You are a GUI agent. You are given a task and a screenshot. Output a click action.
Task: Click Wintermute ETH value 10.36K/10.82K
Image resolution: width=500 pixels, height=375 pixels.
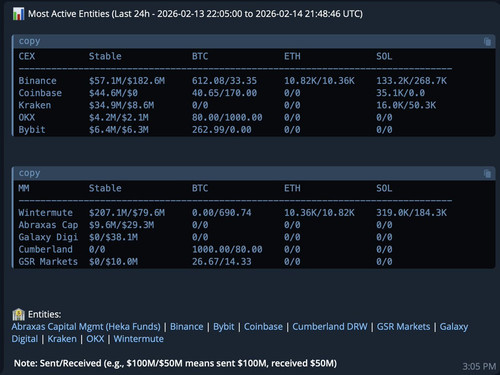click(x=319, y=213)
